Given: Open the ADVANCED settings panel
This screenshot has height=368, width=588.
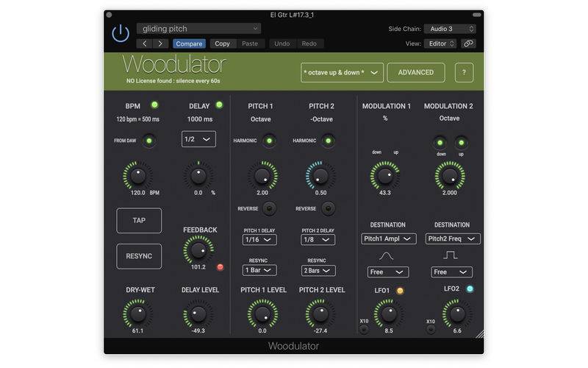Looking at the screenshot, I should pyautogui.click(x=416, y=72).
